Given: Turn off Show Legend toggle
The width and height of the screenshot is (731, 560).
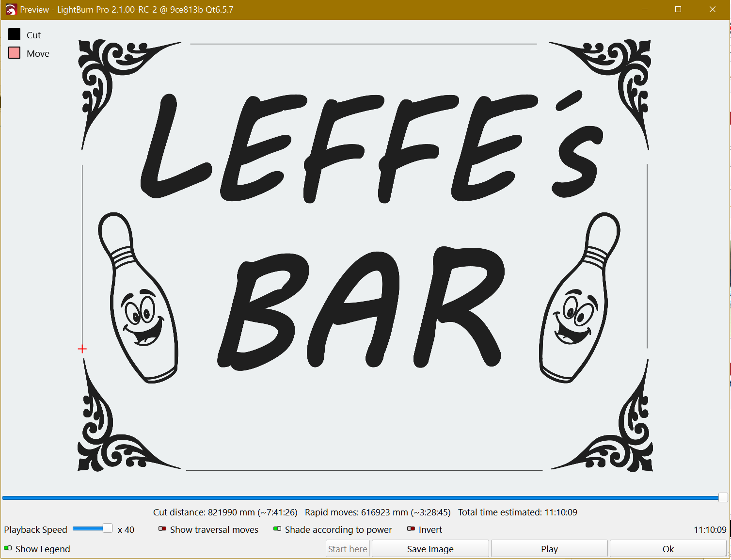Looking at the screenshot, I should [x=8, y=548].
